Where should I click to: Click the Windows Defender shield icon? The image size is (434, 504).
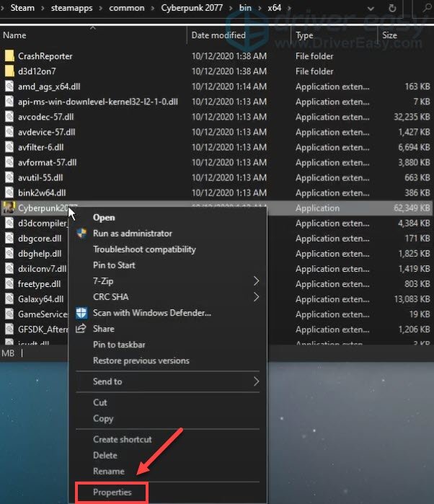pyautogui.click(x=81, y=313)
